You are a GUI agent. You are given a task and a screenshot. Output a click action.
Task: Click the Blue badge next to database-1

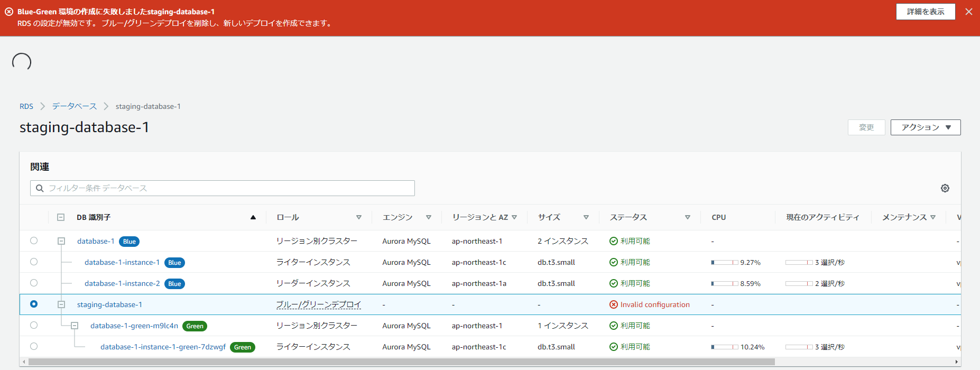click(x=130, y=242)
